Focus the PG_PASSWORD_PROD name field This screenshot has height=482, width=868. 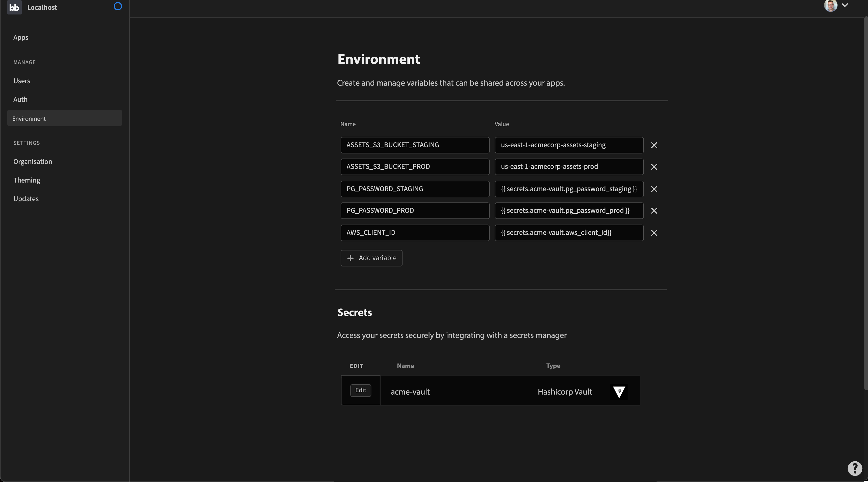click(x=415, y=210)
